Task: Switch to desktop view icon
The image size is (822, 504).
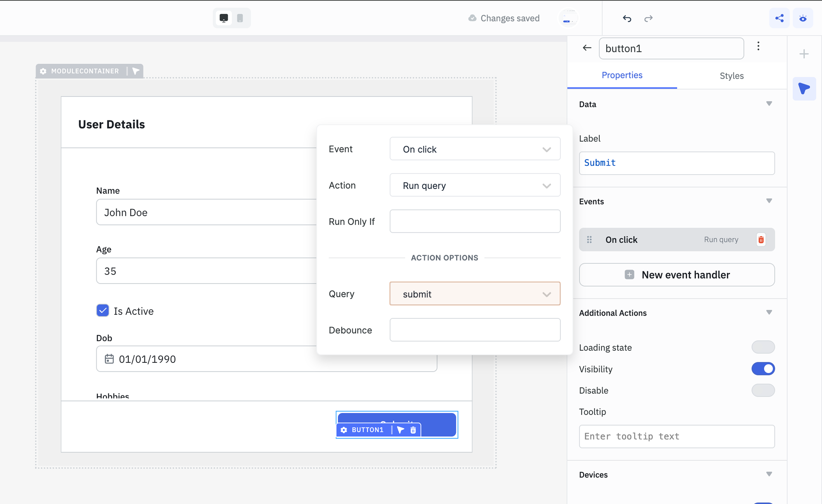Action: pyautogui.click(x=224, y=18)
